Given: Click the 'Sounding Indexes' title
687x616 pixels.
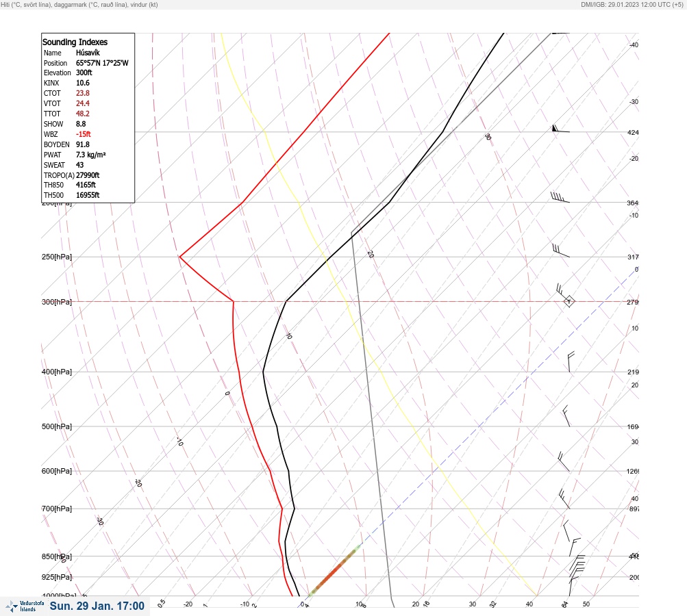Looking at the screenshot, I should tap(75, 42).
